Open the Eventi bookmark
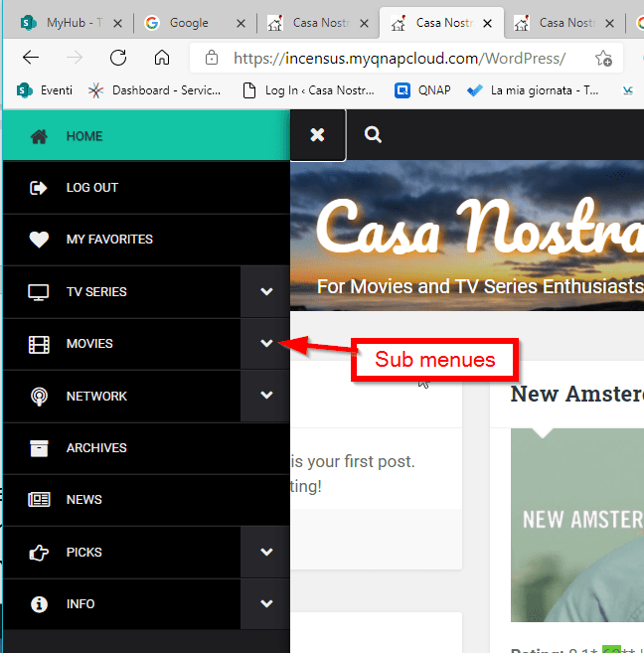 click(x=45, y=90)
